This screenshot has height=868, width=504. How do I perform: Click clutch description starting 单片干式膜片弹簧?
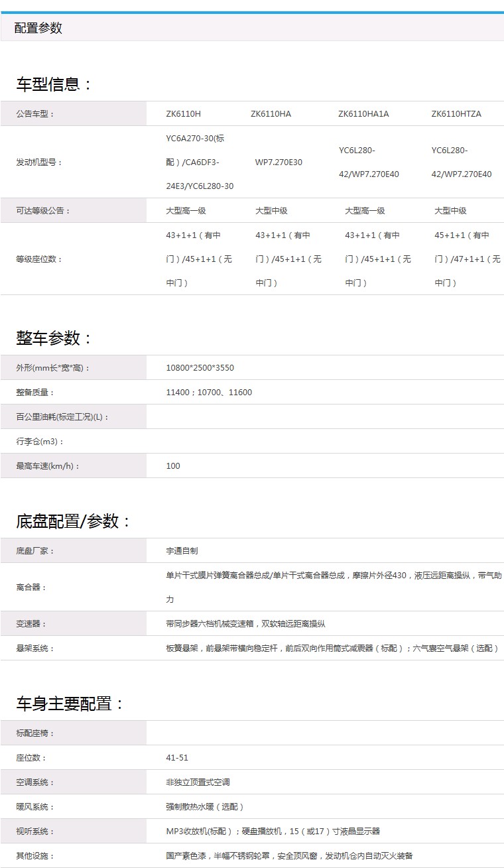334,588
